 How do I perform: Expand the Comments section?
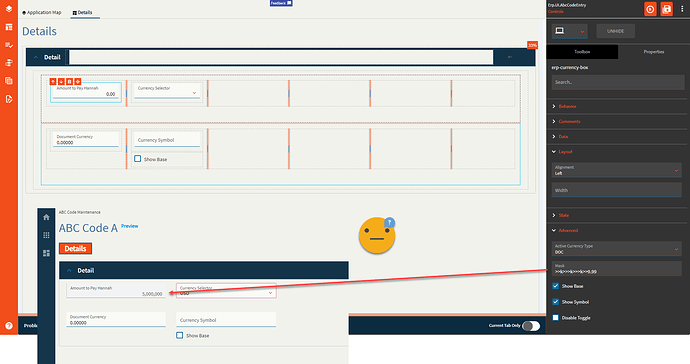coord(569,121)
